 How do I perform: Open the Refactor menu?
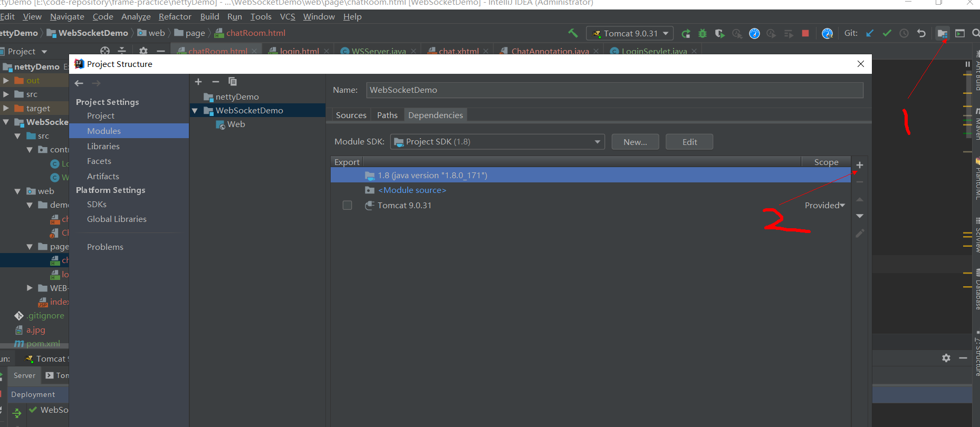point(175,17)
